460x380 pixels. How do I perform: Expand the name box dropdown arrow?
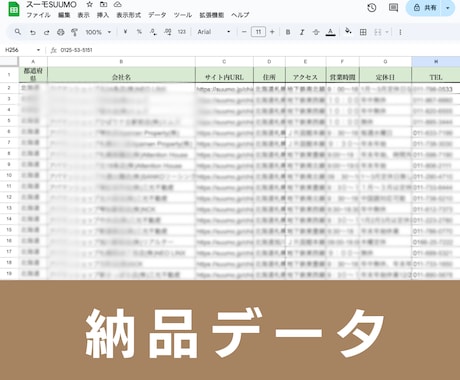(x=38, y=50)
